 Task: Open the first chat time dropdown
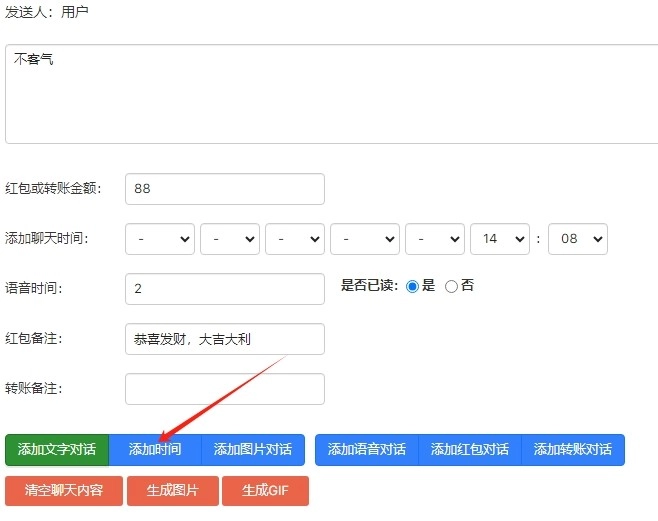tap(160, 239)
